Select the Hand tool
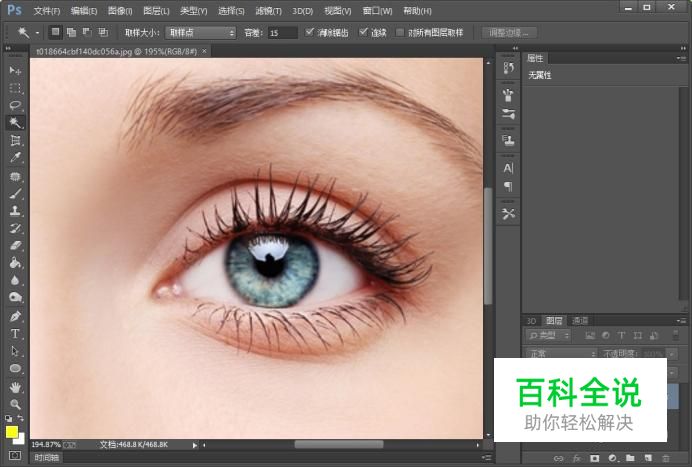The height and width of the screenshot is (467, 692). [x=15, y=388]
